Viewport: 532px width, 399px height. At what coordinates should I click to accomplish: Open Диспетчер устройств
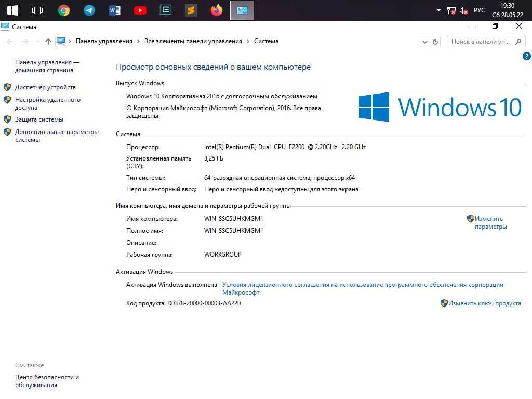(45, 87)
